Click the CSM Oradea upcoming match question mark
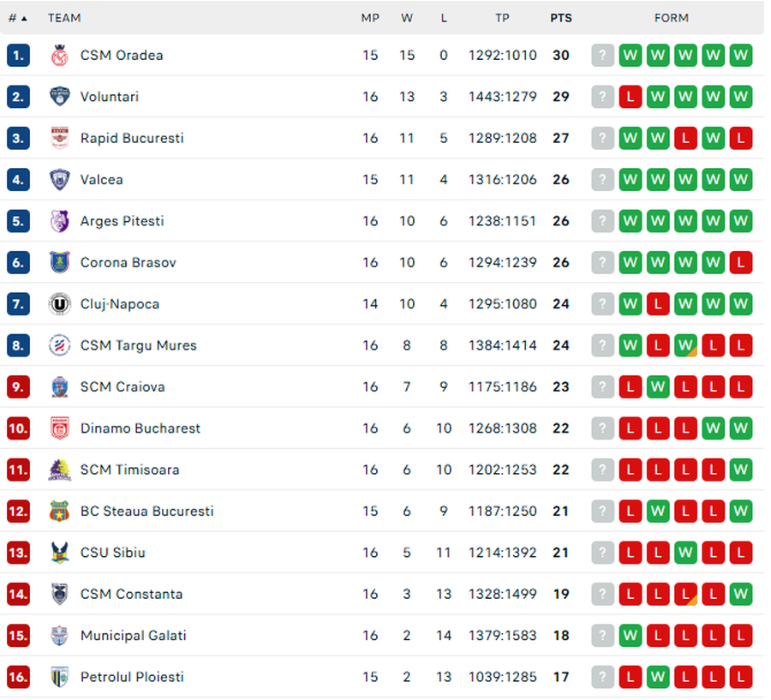The height and width of the screenshot is (700, 771). click(x=603, y=56)
